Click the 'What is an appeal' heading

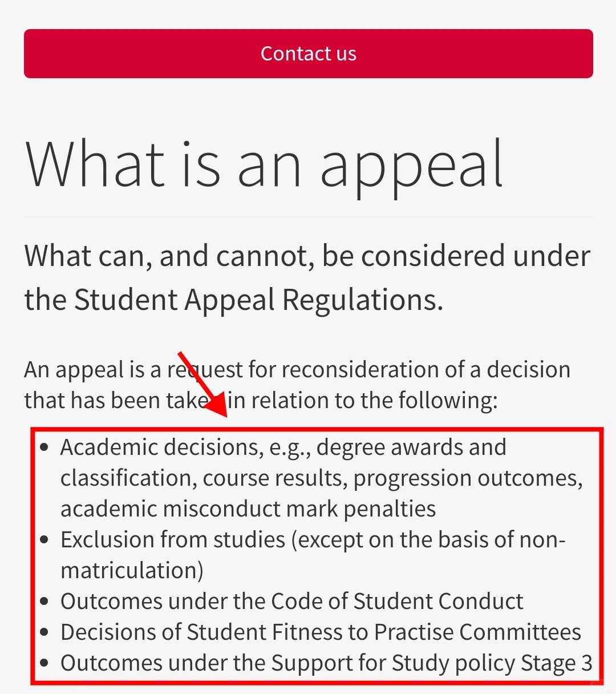(x=265, y=166)
